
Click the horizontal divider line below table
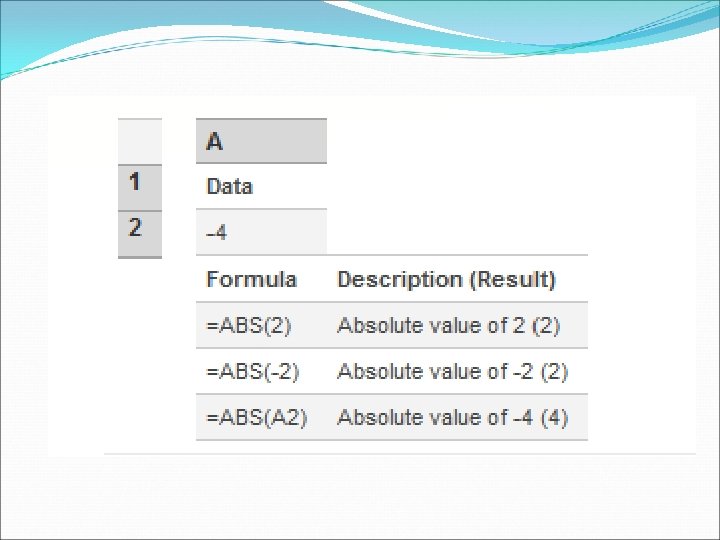[x=399, y=454]
